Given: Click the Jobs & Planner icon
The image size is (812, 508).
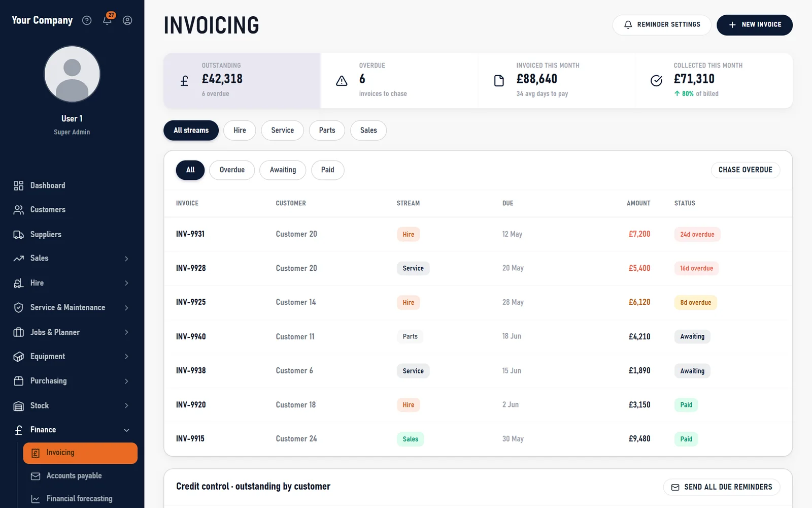Looking at the screenshot, I should (x=19, y=332).
